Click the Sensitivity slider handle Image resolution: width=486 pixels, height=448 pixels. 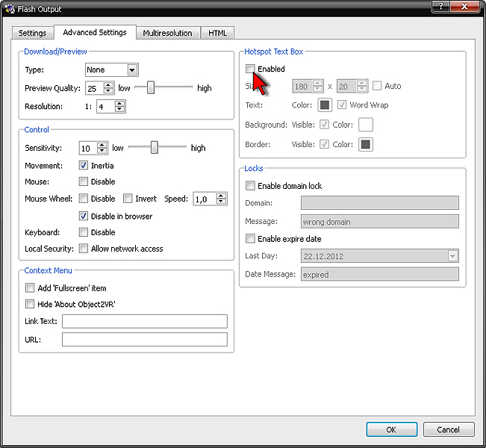coord(154,147)
